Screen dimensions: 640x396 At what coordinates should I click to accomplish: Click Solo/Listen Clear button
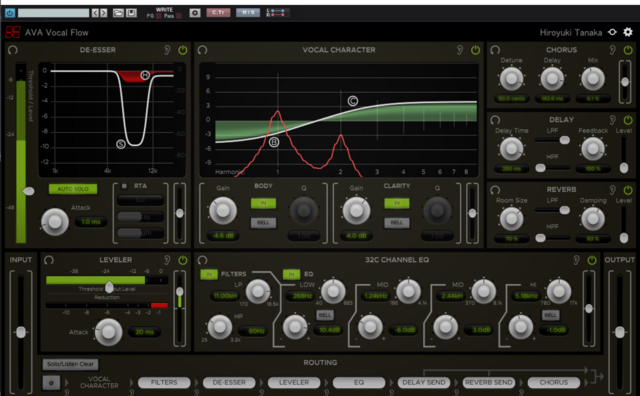click(x=70, y=364)
